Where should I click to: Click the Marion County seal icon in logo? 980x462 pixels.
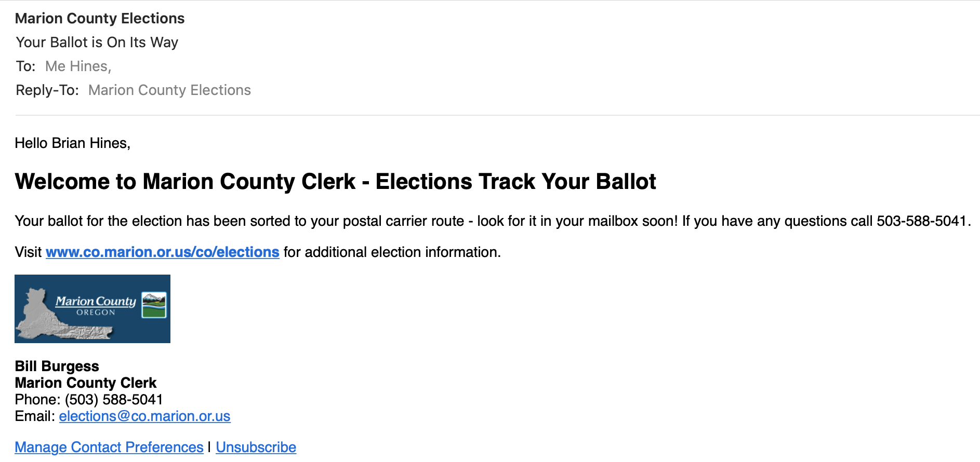(154, 305)
